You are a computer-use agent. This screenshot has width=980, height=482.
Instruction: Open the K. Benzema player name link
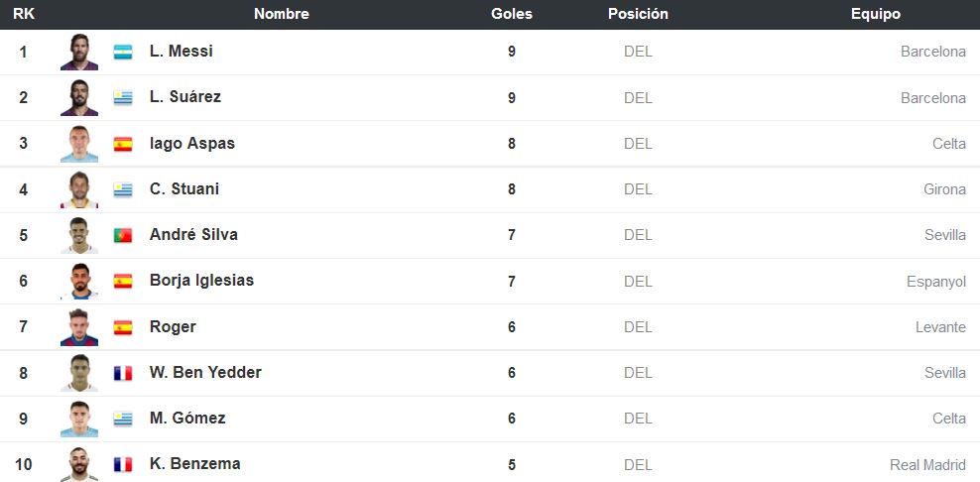[x=195, y=464]
